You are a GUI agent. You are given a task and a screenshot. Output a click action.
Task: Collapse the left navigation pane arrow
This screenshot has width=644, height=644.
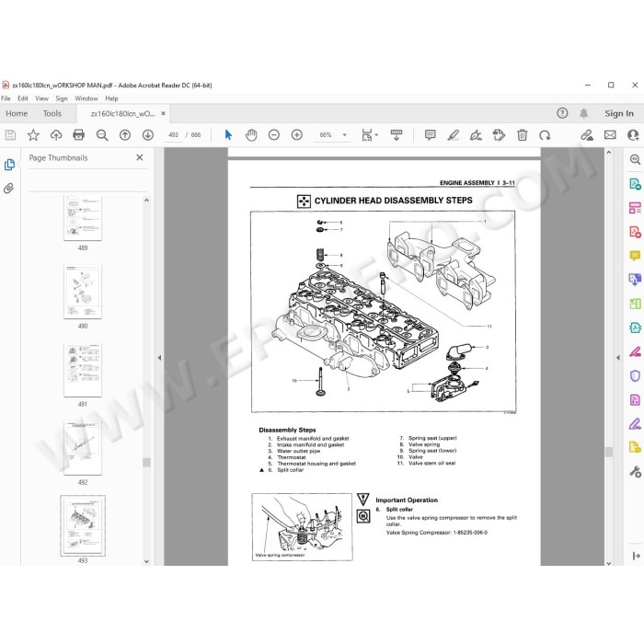pos(159,358)
